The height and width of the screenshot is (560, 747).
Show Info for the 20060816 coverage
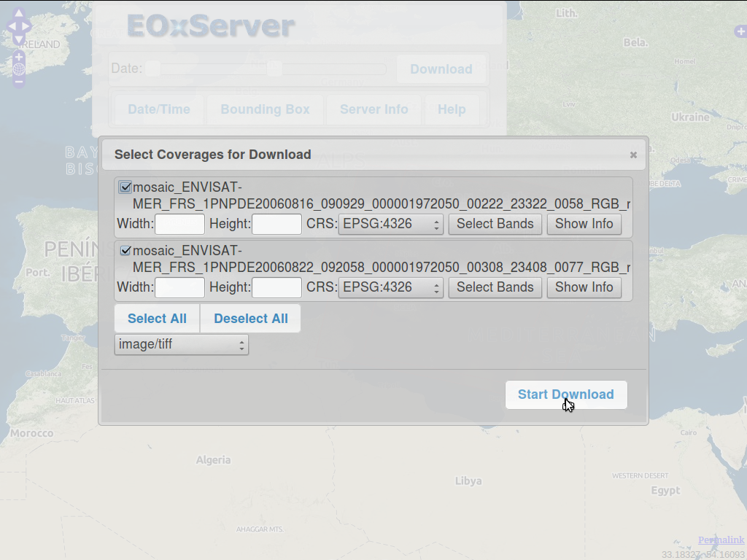(584, 224)
